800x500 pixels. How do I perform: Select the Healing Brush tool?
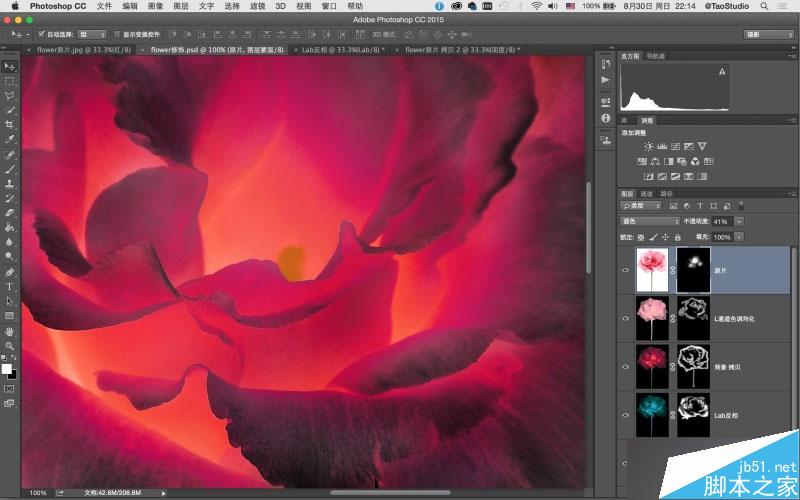coord(9,155)
